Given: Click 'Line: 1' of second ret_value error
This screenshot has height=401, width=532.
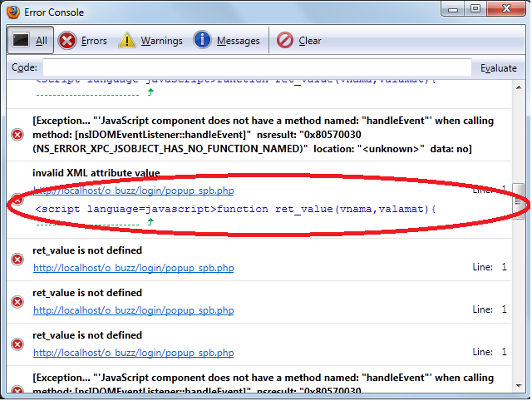Looking at the screenshot, I should point(490,309).
